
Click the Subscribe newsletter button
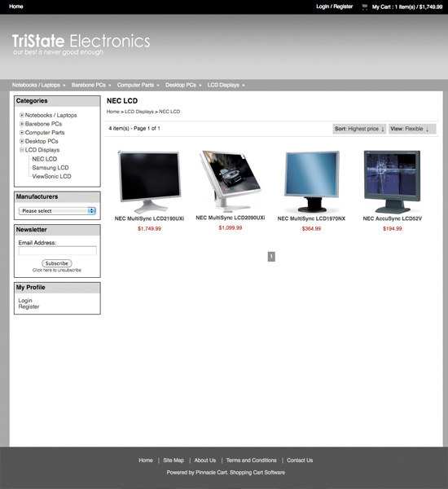57,263
